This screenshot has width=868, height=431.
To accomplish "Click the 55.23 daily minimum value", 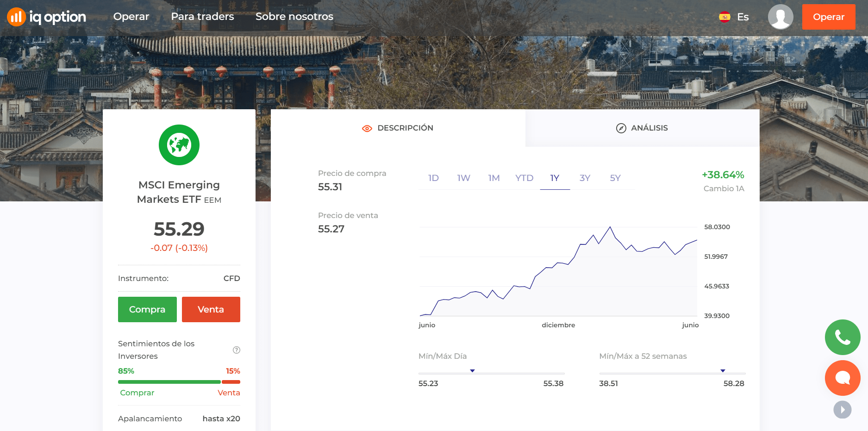I will point(428,383).
